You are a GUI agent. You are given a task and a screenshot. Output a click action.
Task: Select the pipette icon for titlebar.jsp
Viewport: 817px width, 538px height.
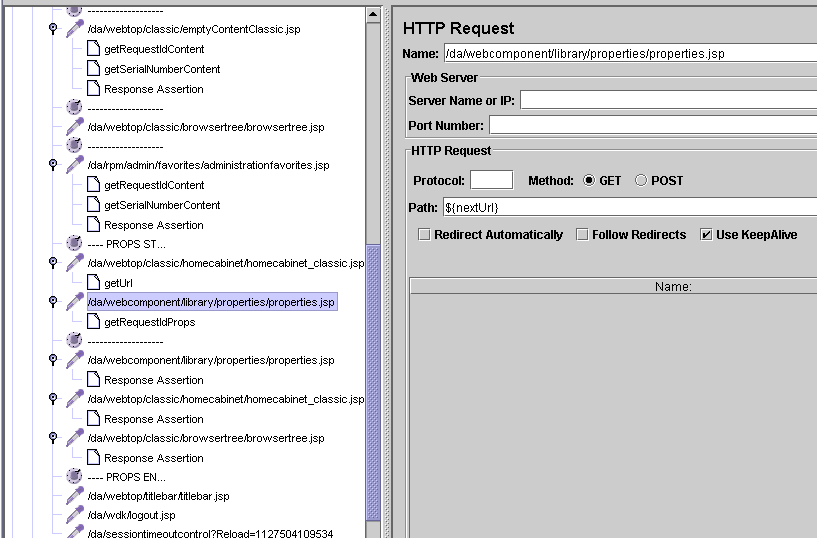(x=75, y=496)
